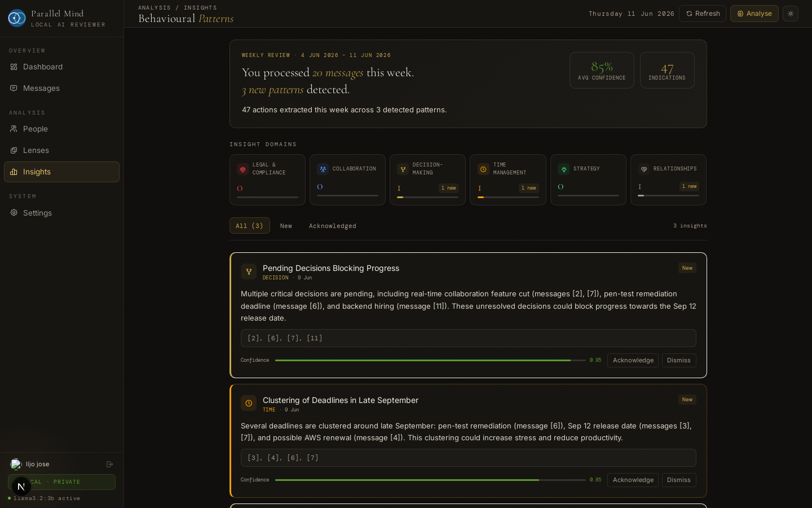This screenshot has width=812, height=508.
Task: Open the Collaboration domain card
Action: 347,179
